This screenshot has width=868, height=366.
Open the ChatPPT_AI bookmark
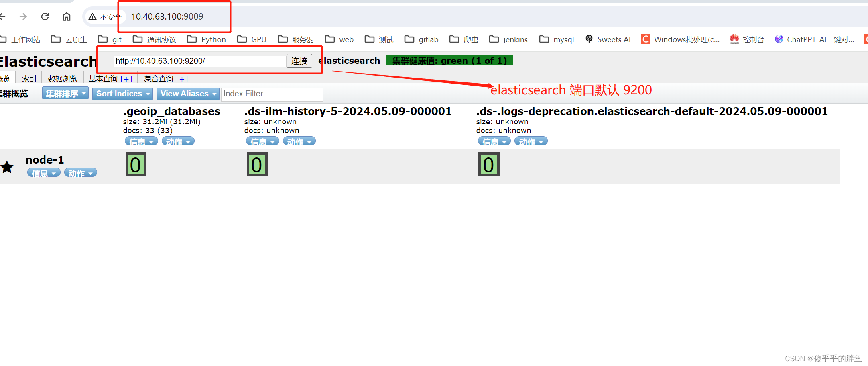pos(814,39)
